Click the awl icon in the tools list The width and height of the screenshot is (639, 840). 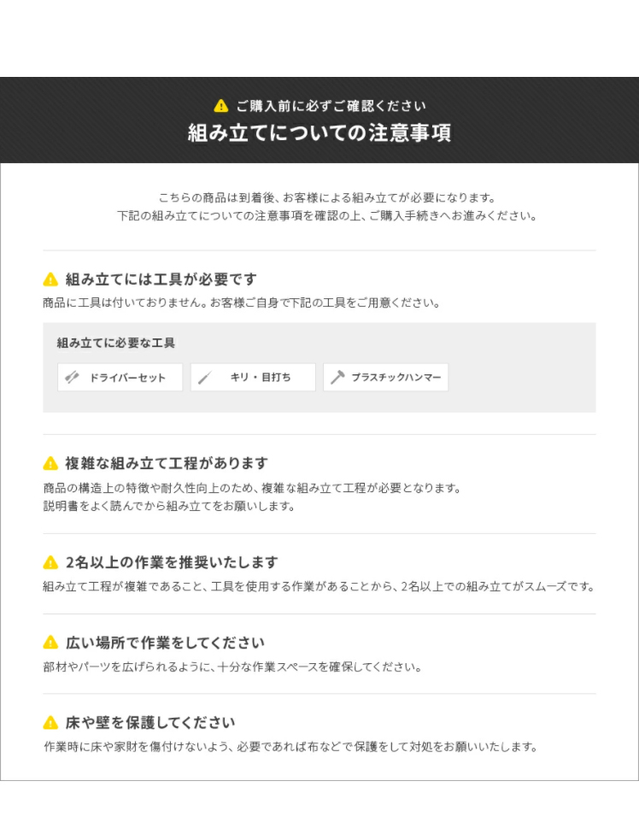point(205,378)
